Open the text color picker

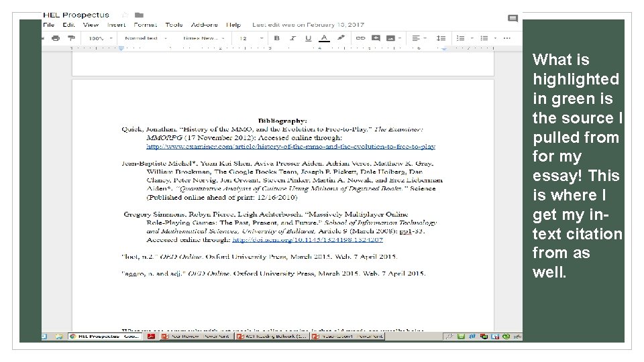click(324, 38)
